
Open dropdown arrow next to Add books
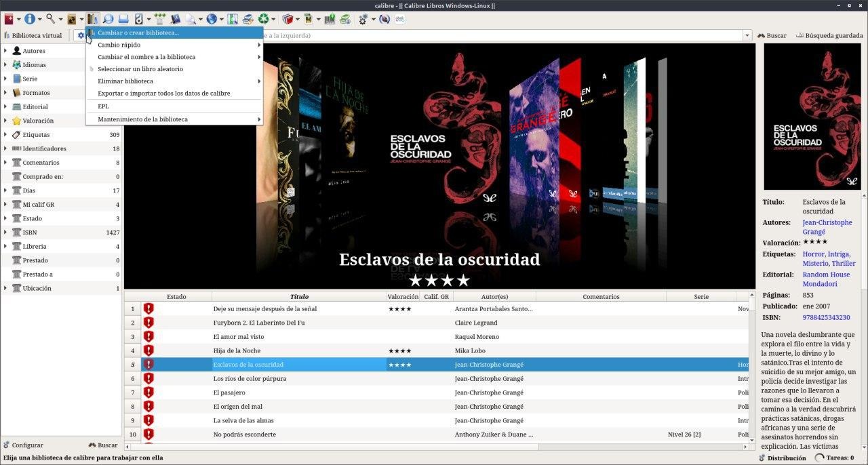tap(19, 20)
